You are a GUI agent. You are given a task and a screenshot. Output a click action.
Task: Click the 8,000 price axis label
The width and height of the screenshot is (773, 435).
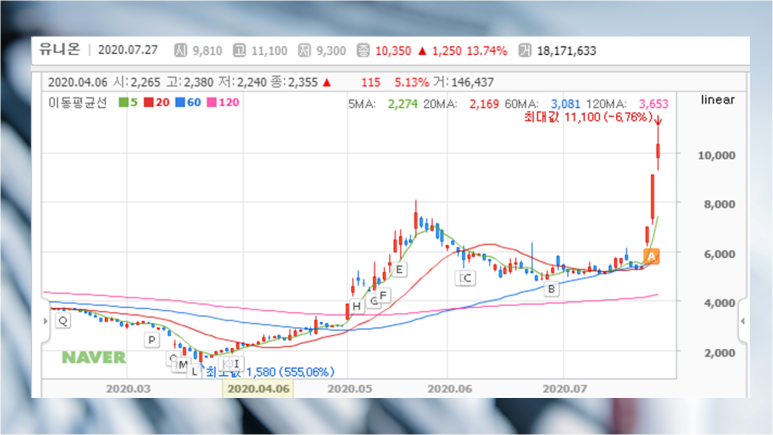point(719,204)
